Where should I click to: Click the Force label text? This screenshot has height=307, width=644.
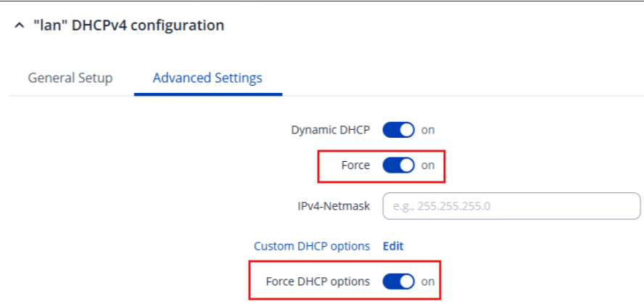(355, 165)
